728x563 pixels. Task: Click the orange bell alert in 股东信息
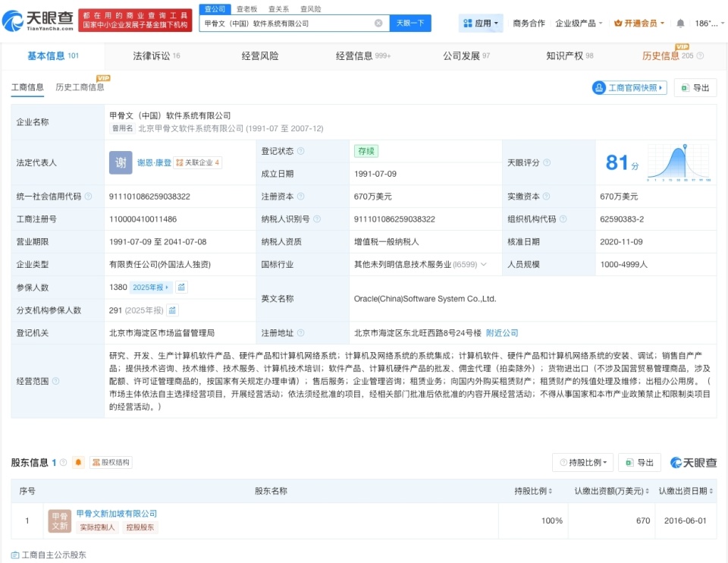[78, 462]
